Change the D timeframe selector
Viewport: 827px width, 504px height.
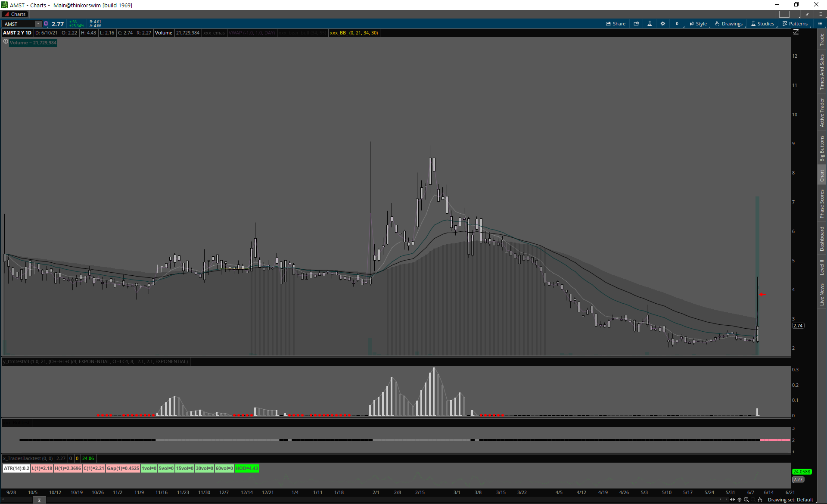click(x=677, y=24)
